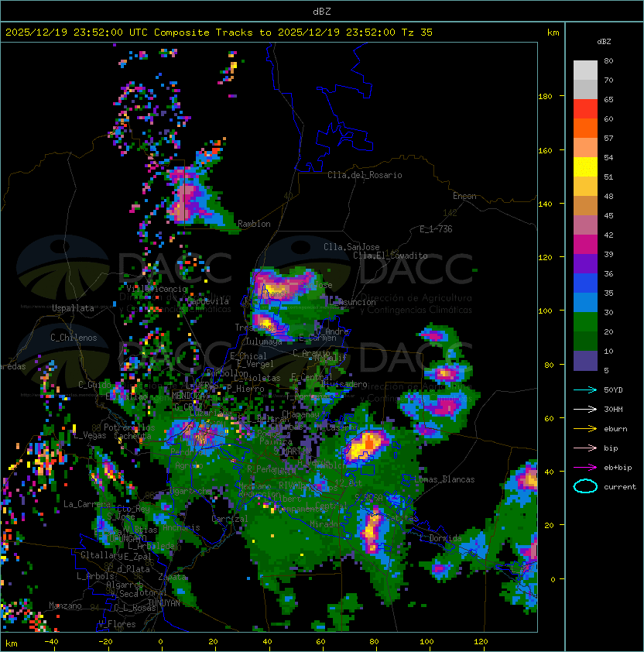
Task: Click the 'Ramblon' place label on map
Action: pyautogui.click(x=254, y=224)
